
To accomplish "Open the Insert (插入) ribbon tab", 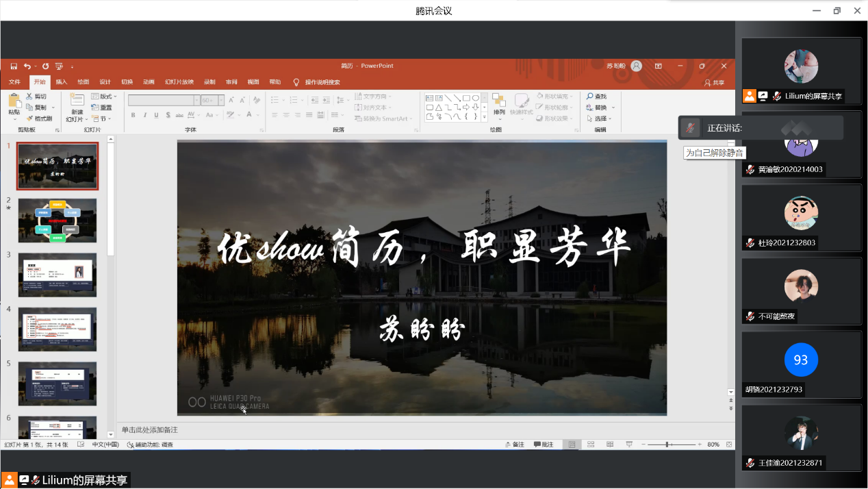I will tap(61, 82).
